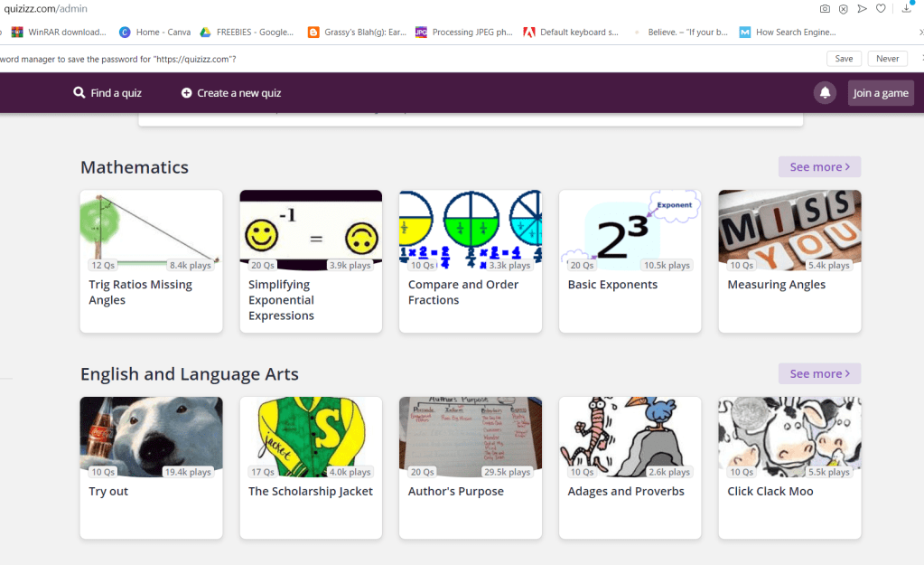The width and height of the screenshot is (924, 565).
Task: Click the Find a quiz search icon
Action: click(x=79, y=93)
